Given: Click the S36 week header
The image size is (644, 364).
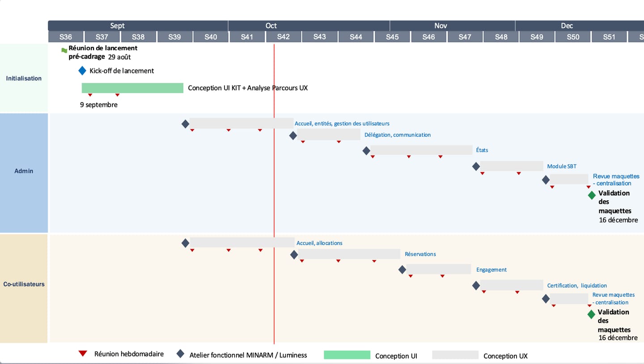Looking at the screenshot, I should [66, 37].
